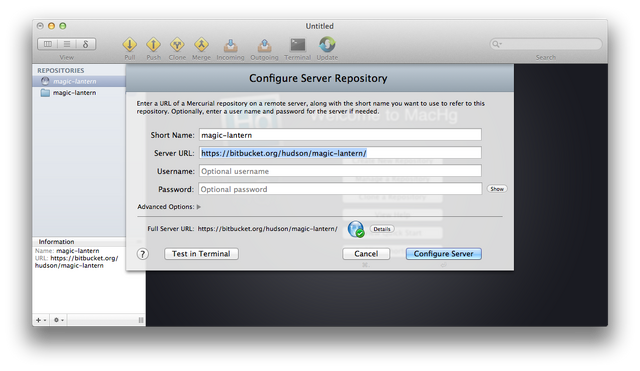Click the magic-lantern server globe icon

pos(45,81)
